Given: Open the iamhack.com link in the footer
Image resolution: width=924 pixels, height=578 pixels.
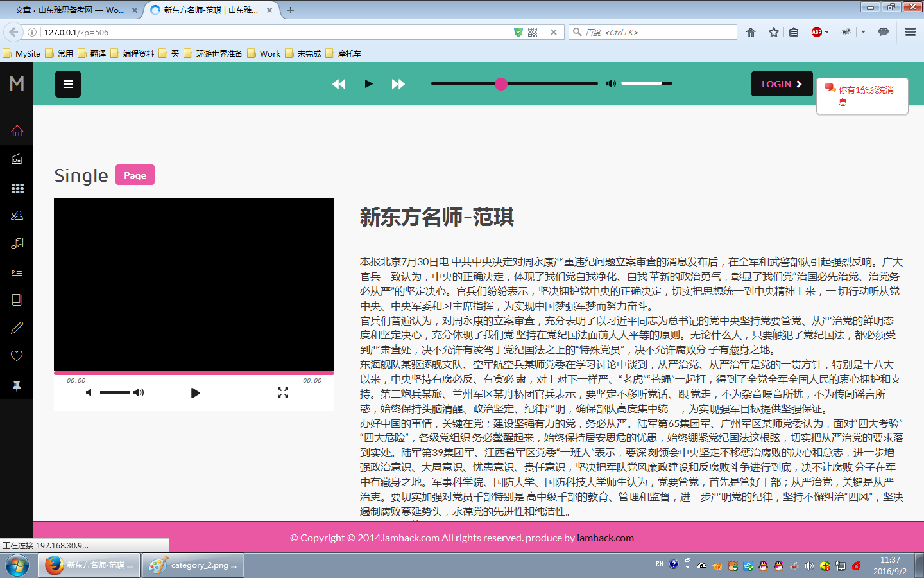Looking at the screenshot, I should pos(605,538).
